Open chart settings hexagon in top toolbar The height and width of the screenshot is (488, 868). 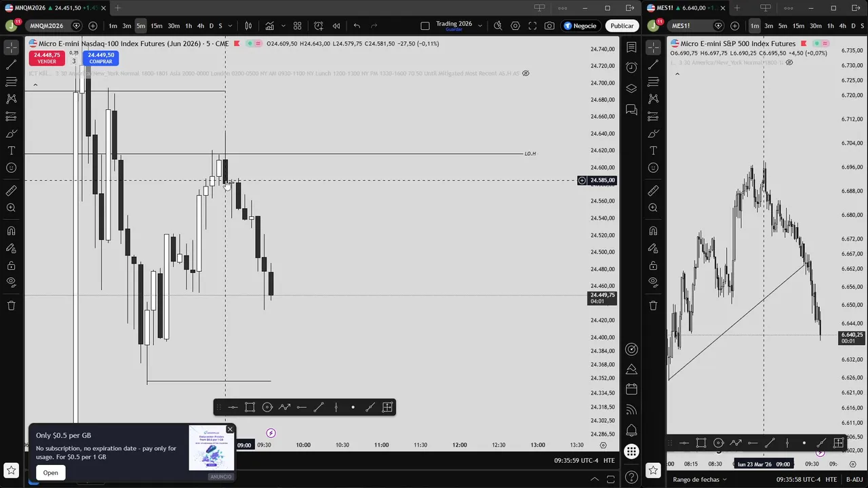click(x=515, y=26)
